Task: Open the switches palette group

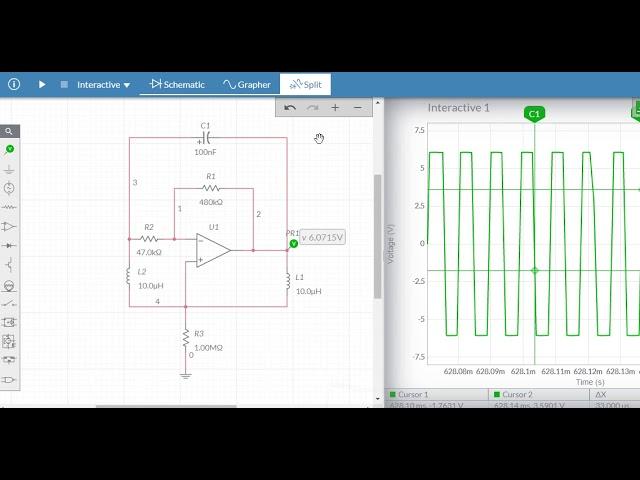Action: 9,304
